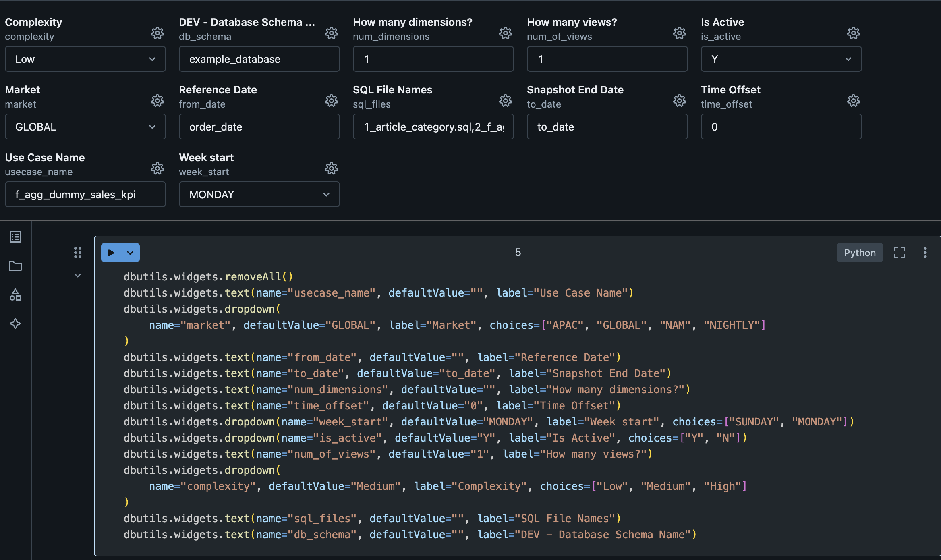This screenshot has width=941, height=560.
Task: Run the cell with the play button
Action: pos(112,253)
